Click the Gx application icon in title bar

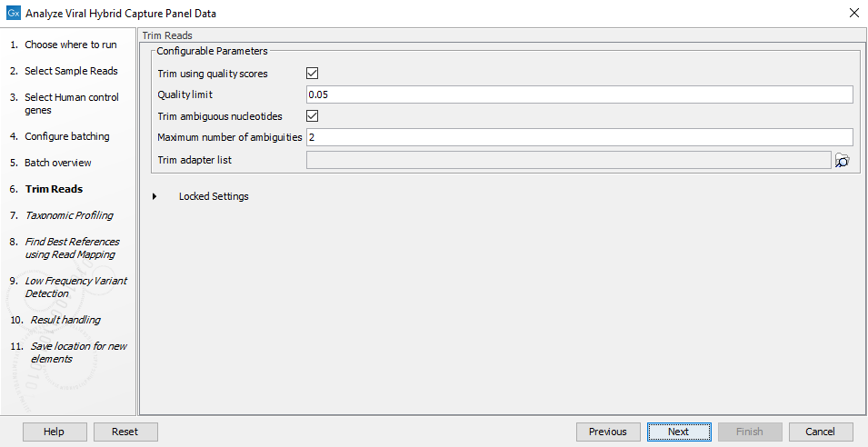click(13, 14)
